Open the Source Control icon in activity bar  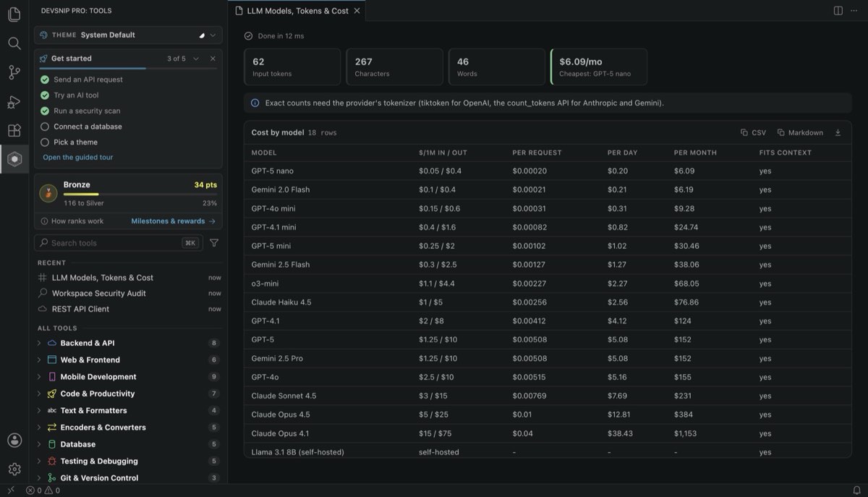point(14,72)
